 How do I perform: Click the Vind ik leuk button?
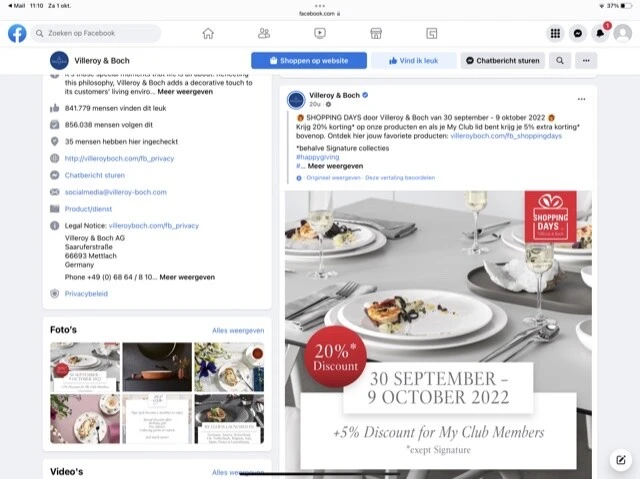click(413, 60)
